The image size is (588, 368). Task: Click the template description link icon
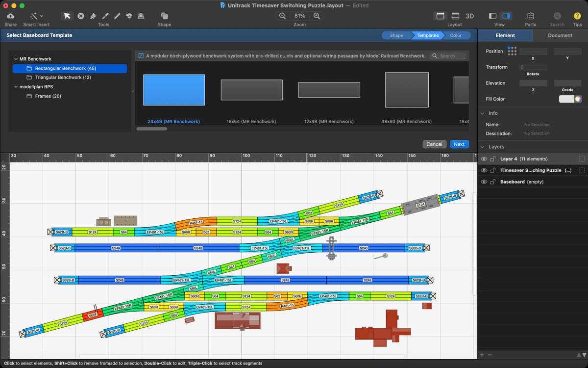(x=141, y=56)
